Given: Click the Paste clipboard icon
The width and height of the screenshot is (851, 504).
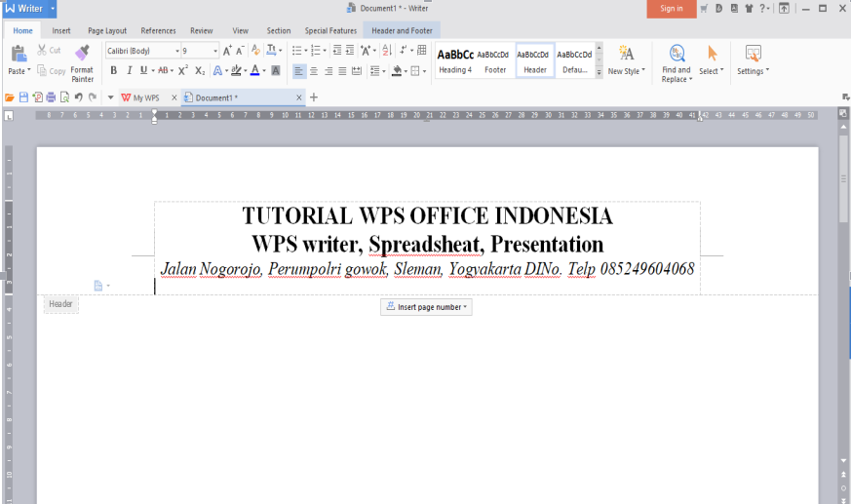Looking at the screenshot, I should [19, 55].
